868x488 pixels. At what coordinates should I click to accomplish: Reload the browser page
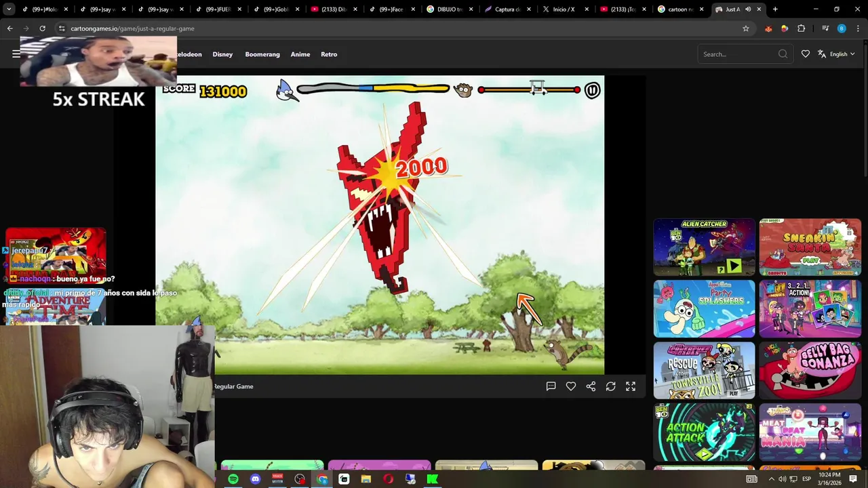point(42,28)
